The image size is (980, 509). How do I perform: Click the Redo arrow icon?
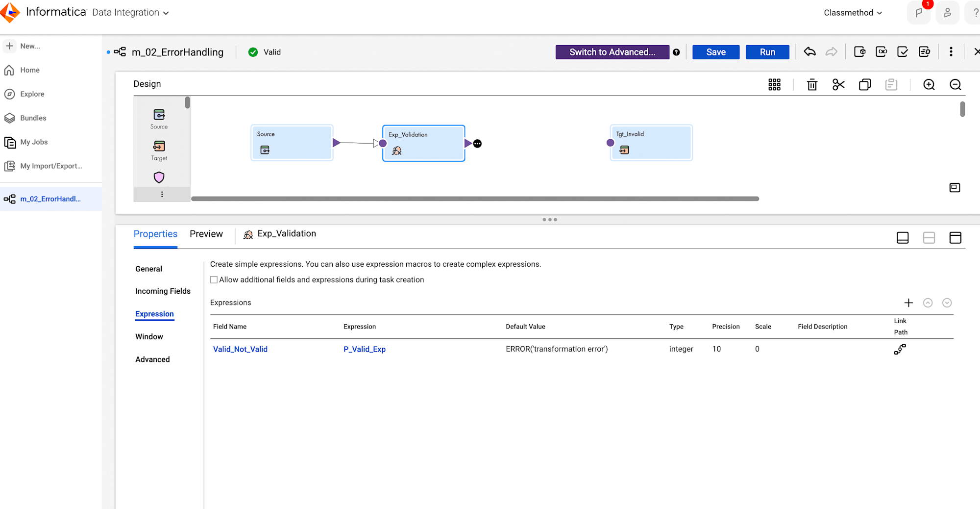click(832, 51)
